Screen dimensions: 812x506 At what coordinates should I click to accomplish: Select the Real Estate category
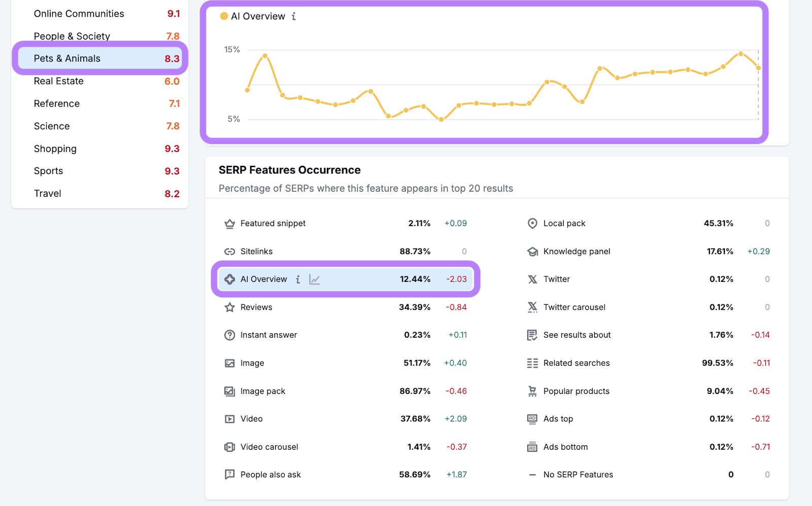pos(59,81)
